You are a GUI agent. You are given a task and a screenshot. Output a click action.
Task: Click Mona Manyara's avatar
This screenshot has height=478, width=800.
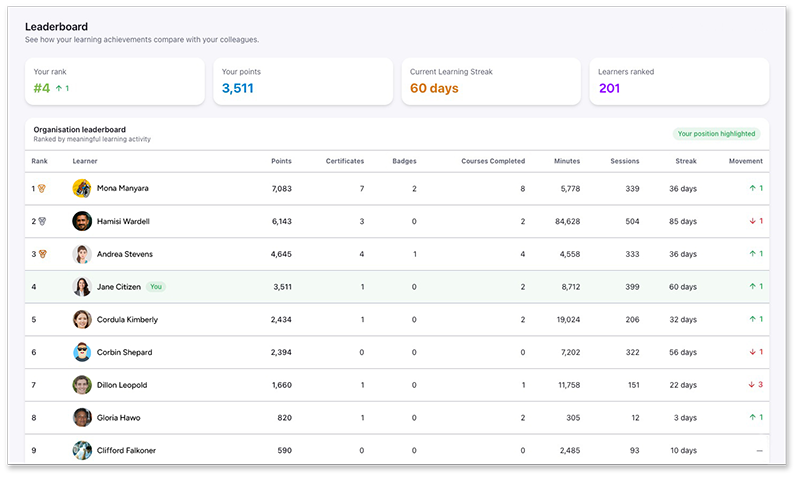[x=82, y=188]
